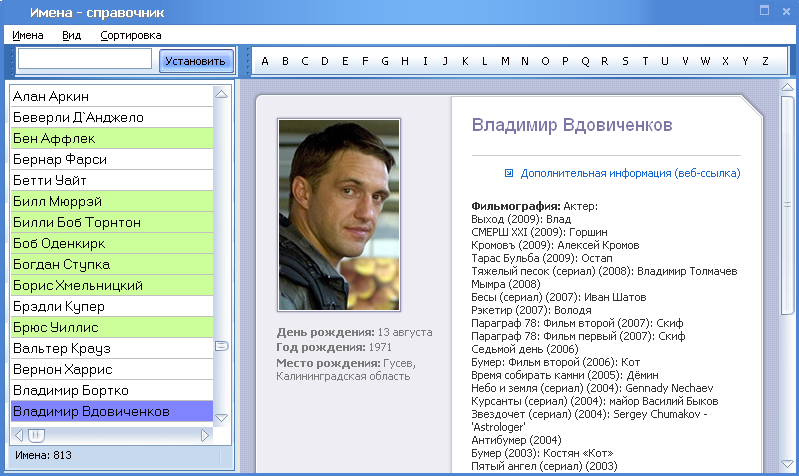Image resolution: width=799 pixels, height=476 pixels.
Task: Select Брюс Уиллис in the list
Action: click(112, 327)
